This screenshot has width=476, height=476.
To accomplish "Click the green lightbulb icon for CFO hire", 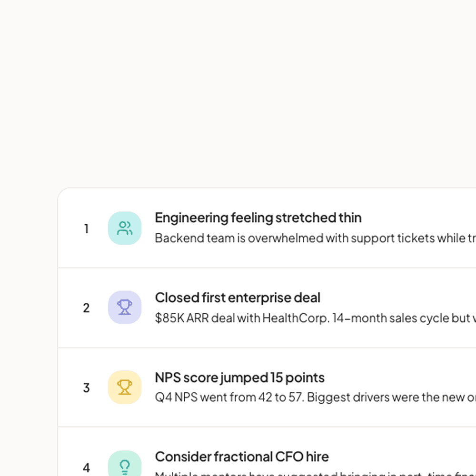I will 125,465.
